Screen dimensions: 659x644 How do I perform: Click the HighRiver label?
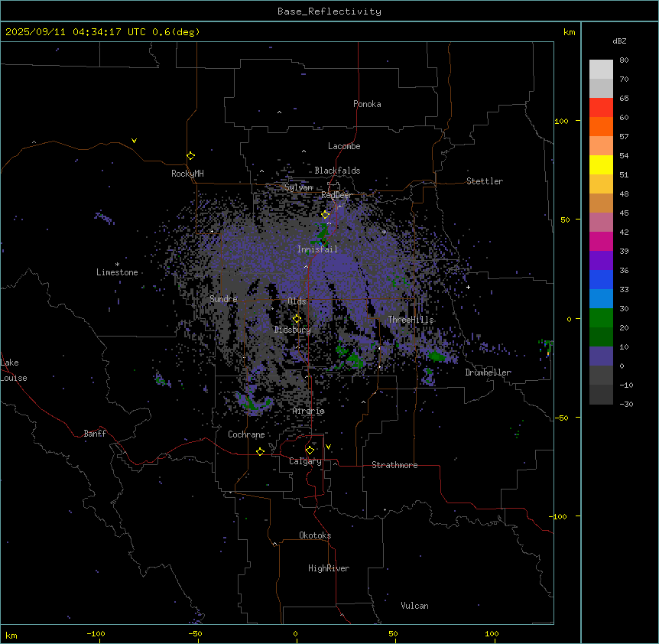coord(329,568)
